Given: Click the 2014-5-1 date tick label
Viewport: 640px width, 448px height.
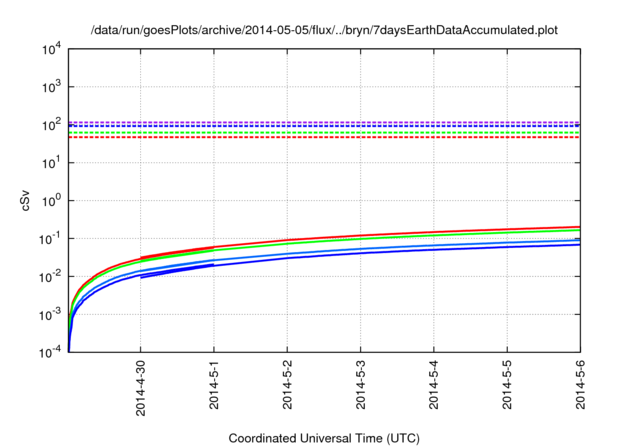Looking at the screenshot, I should [x=214, y=384].
